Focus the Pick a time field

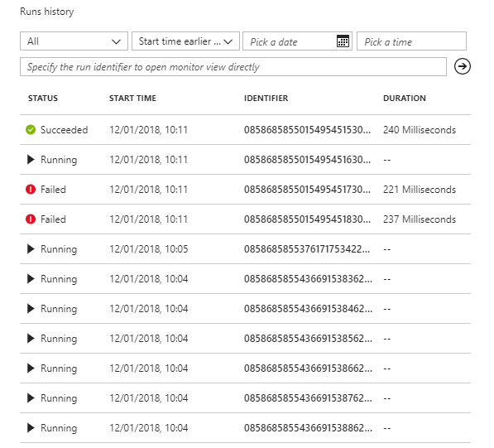[x=411, y=41]
